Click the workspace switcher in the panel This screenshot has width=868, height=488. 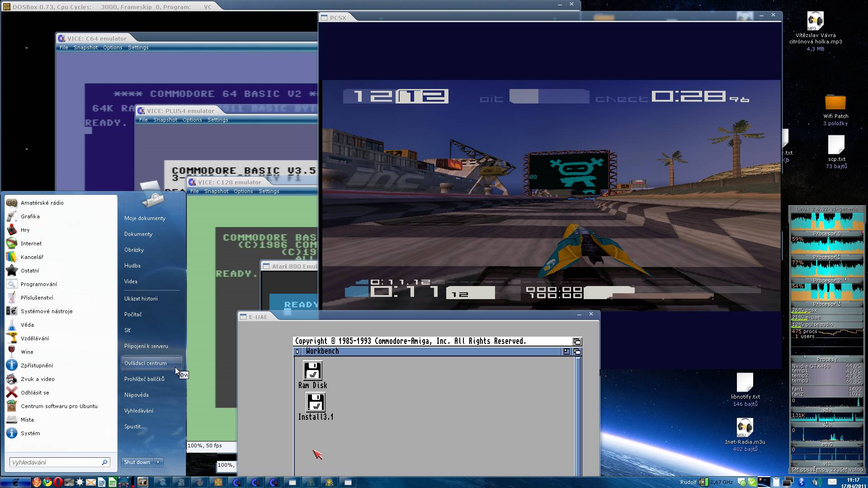pos(764,482)
